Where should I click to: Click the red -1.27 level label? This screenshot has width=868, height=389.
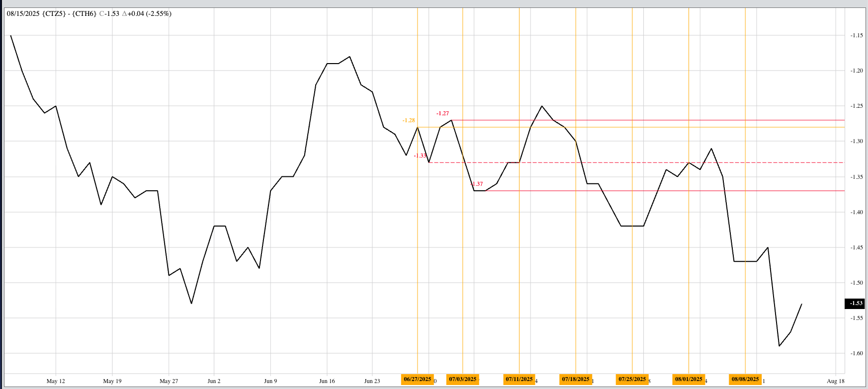[442, 113]
